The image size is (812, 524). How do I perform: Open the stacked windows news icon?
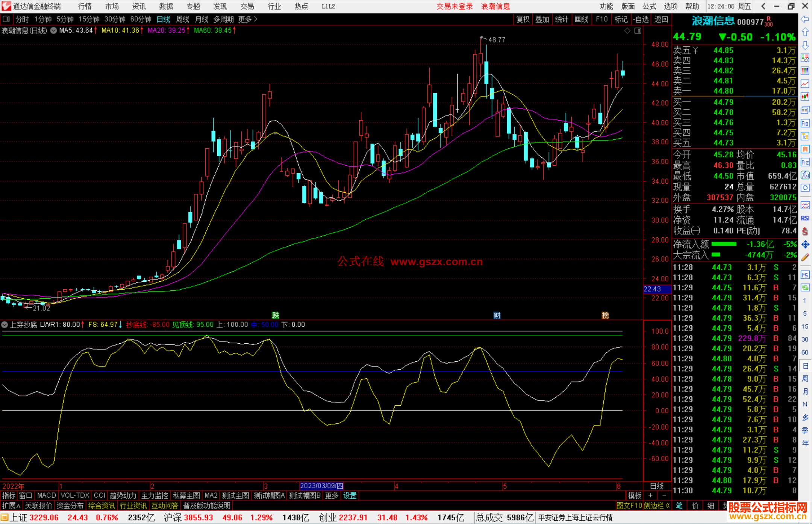pyautogui.click(x=805, y=110)
